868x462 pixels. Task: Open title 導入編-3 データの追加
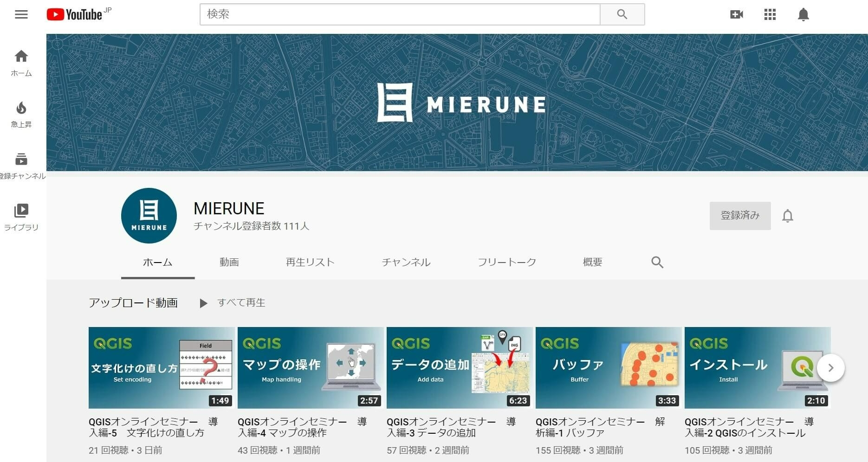tap(451, 427)
